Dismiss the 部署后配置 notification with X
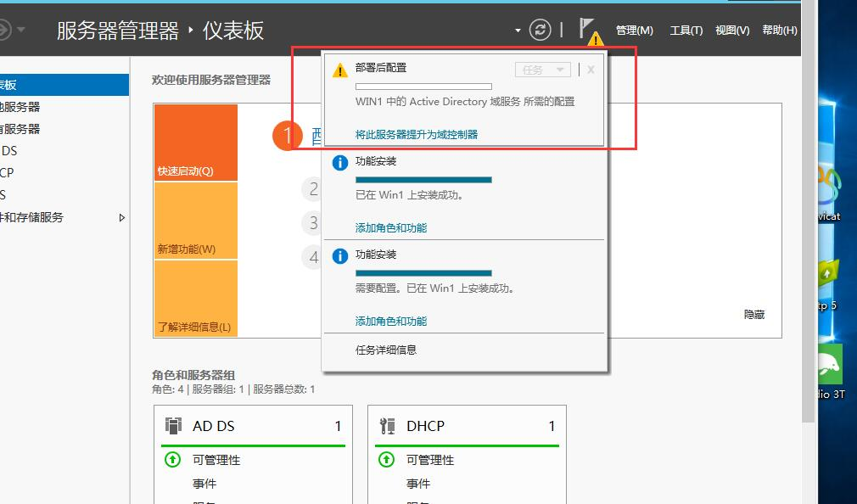 tap(591, 70)
